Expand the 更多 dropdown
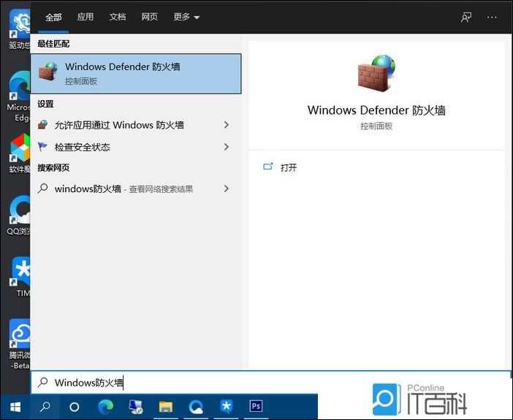Image resolution: width=513 pixels, height=420 pixels. pyautogui.click(x=186, y=17)
